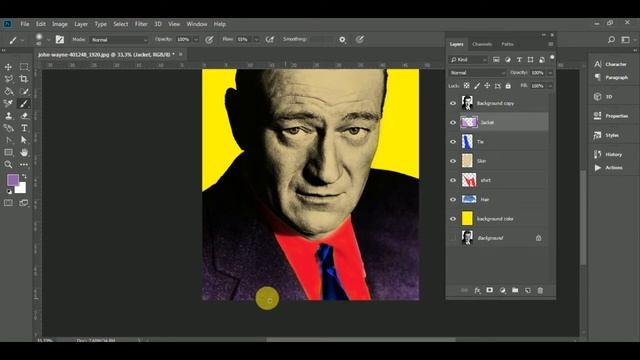
Task: Open the brush Mode dropdown
Action: pos(119,40)
